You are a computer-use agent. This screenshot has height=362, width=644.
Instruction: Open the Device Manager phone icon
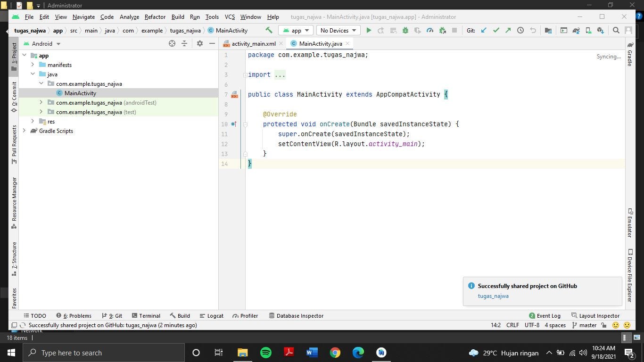[588, 30]
